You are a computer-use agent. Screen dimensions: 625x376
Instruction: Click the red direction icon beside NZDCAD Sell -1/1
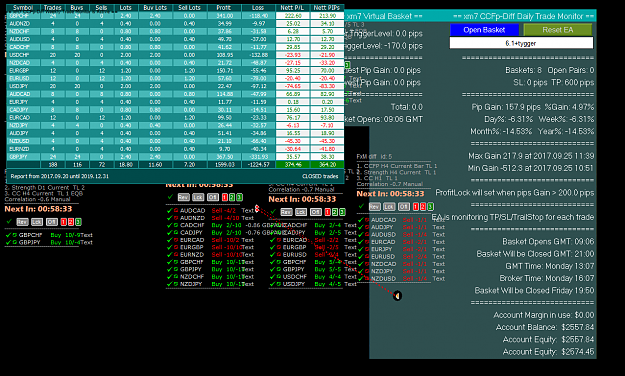(x=367, y=264)
